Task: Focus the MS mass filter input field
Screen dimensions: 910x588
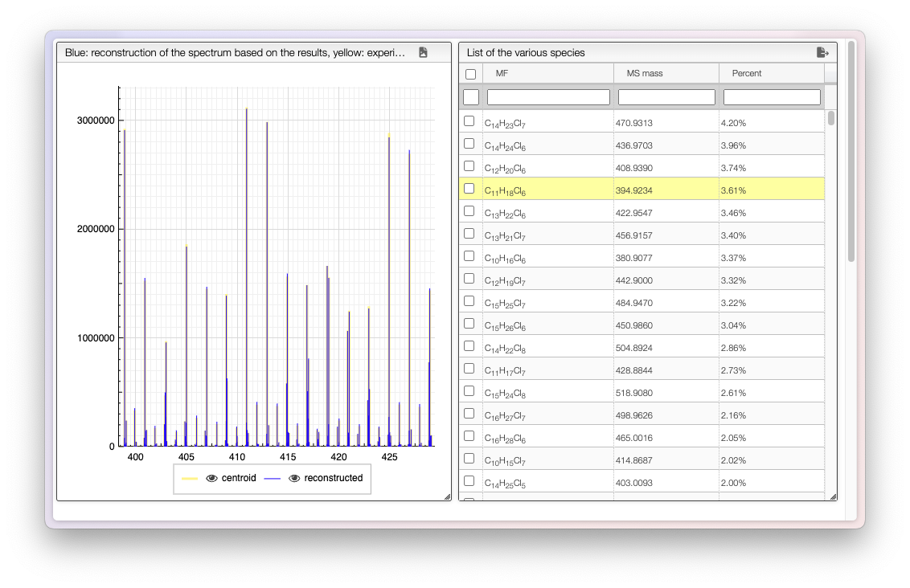Action: point(666,97)
